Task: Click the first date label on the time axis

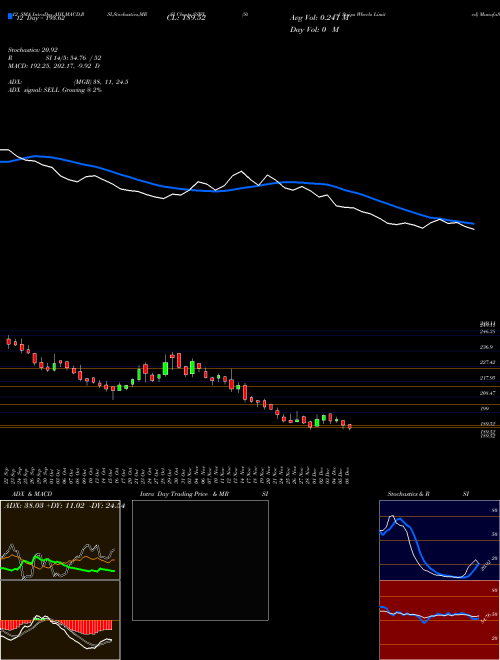Action: pyautogui.click(x=8, y=475)
